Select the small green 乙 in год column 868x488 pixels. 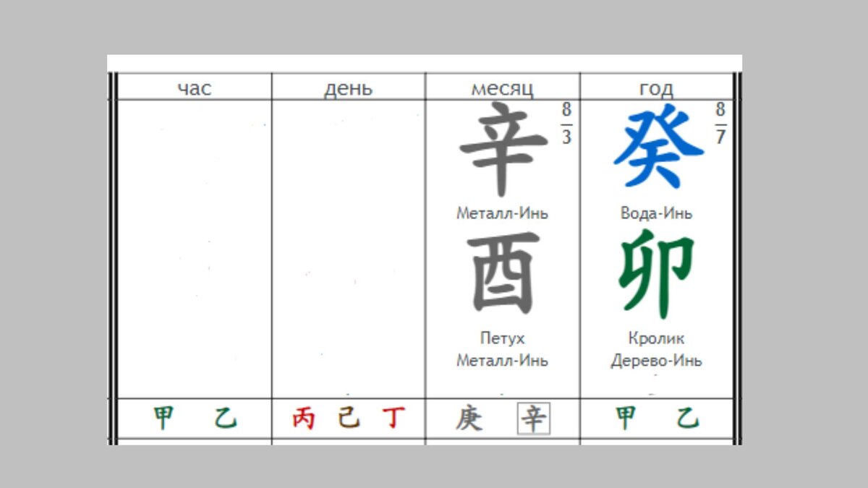click(x=688, y=418)
